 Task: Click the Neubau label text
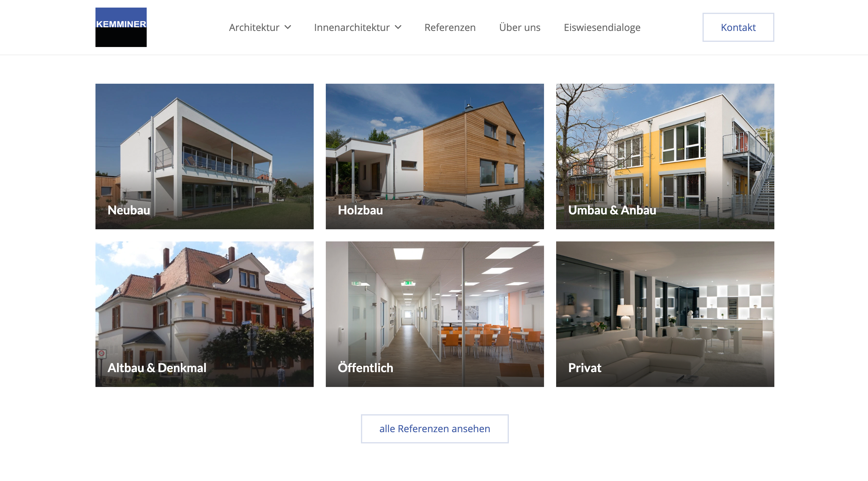[x=129, y=210]
